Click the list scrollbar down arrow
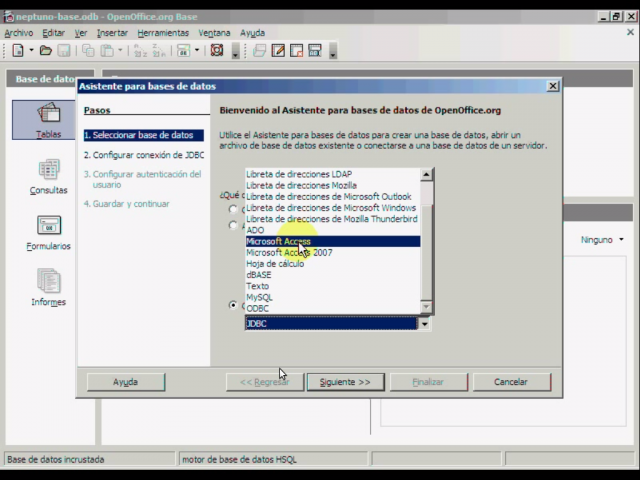 click(x=426, y=307)
